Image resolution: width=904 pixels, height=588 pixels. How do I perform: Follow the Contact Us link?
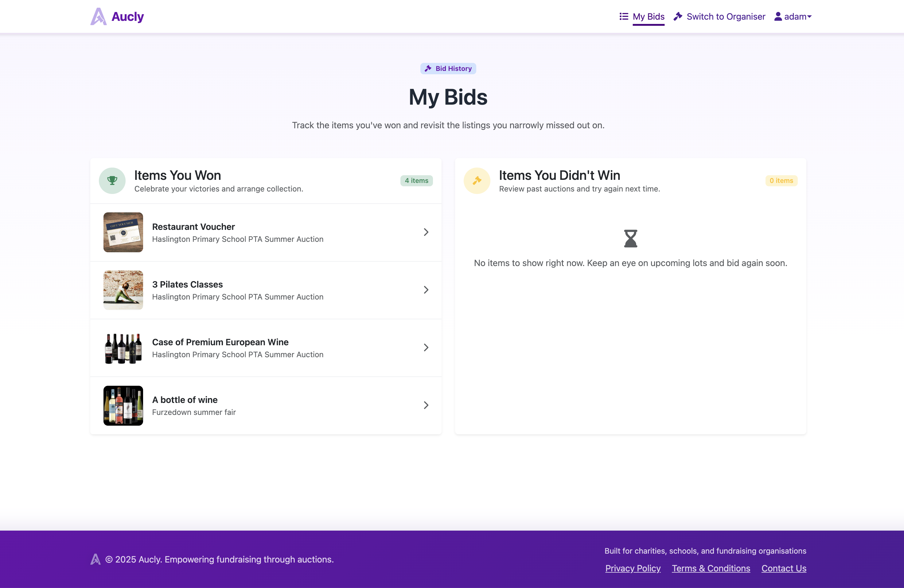(784, 568)
